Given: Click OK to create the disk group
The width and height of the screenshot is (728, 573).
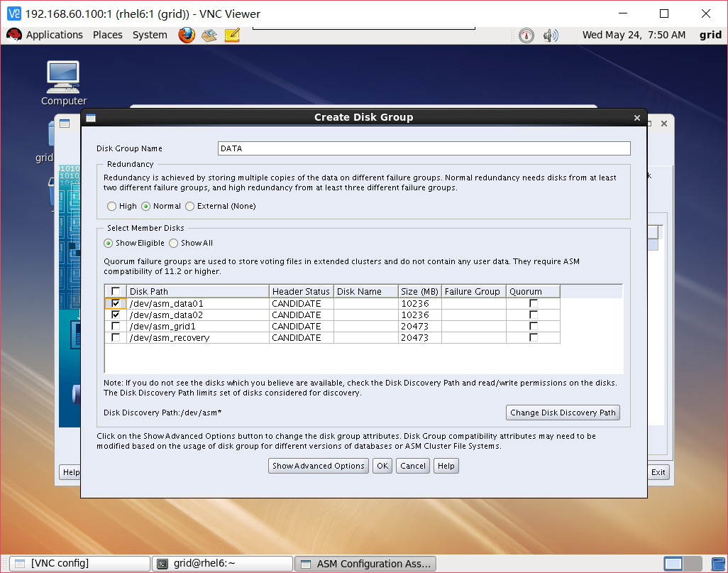Looking at the screenshot, I should pyautogui.click(x=382, y=466).
